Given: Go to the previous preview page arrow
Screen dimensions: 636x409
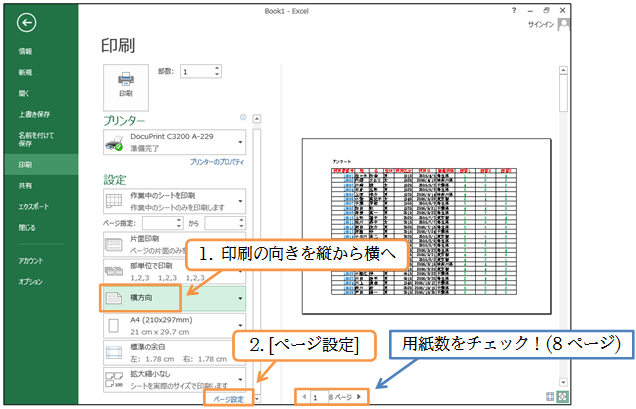Looking at the screenshot, I should pyautogui.click(x=305, y=397).
